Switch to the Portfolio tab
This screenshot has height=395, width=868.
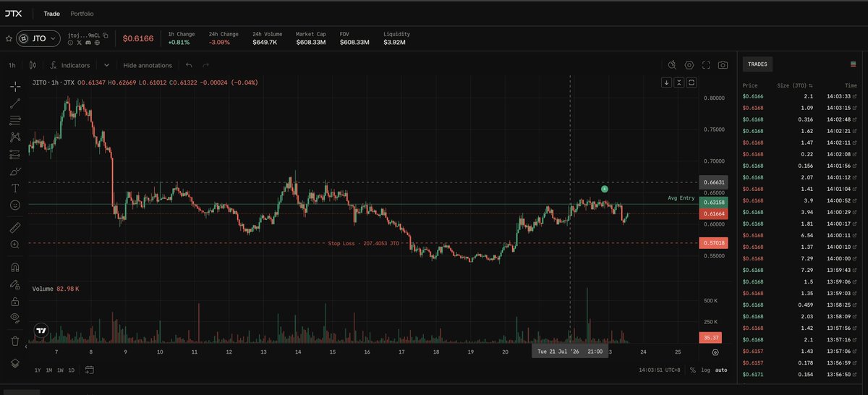pos(82,14)
